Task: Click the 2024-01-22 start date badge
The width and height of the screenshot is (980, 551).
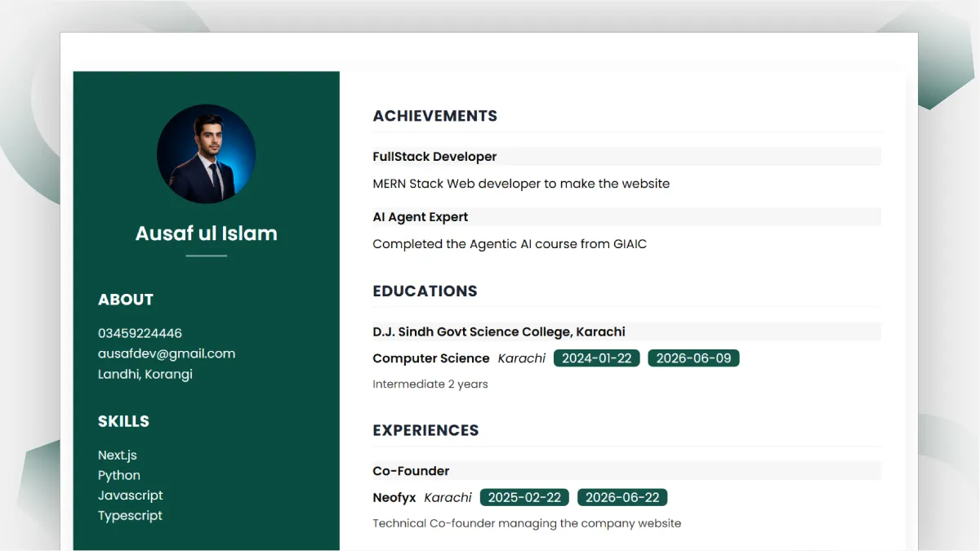Action: pyautogui.click(x=597, y=358)
